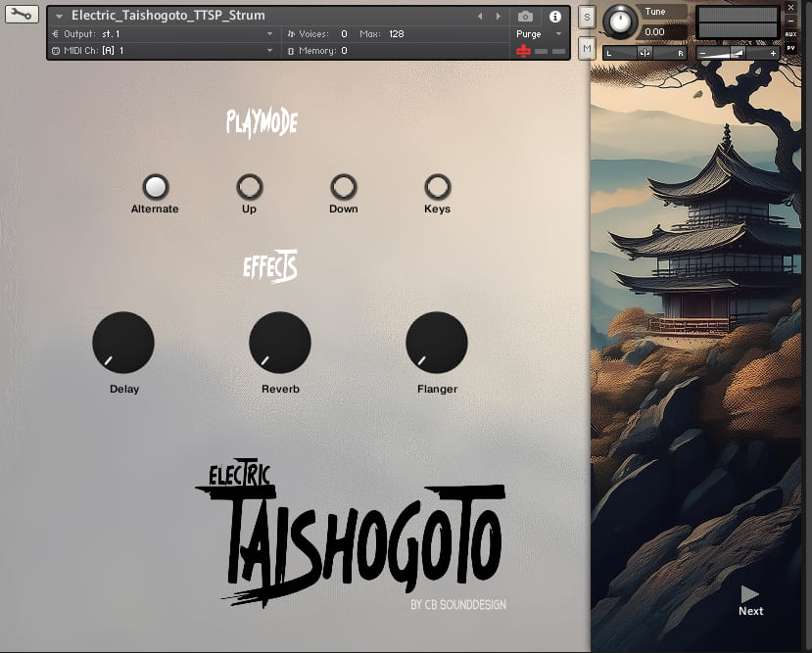Click instrument name Electric_Taishogoto_TTSP_Strum
Viewport: 812px width, 653px height.
[x=168, y=16]
